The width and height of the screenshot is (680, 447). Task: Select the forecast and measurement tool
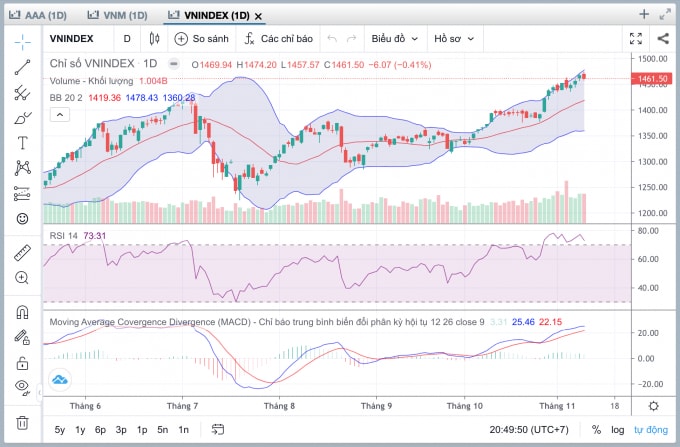click(23, 193)
